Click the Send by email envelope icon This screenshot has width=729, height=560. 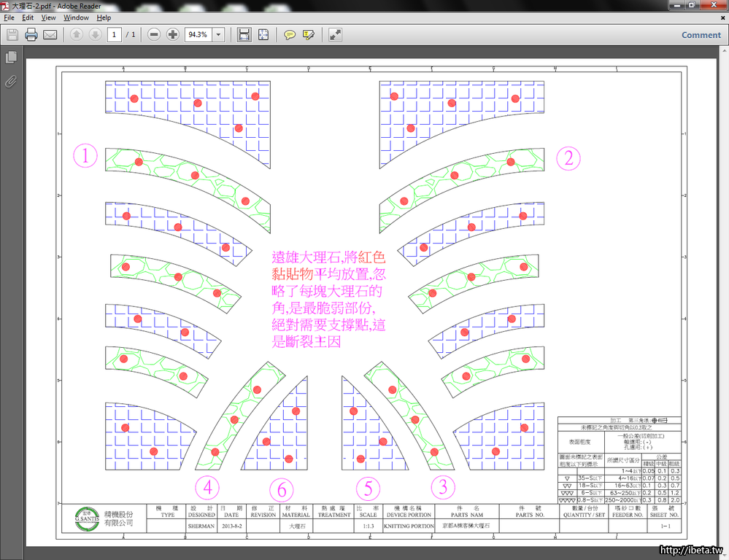coord(50,34)
